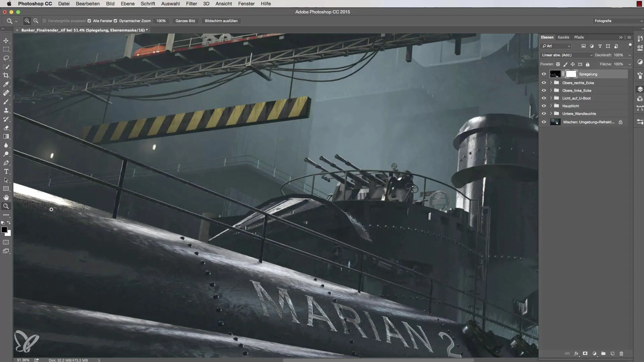Open the Auswahl menu
The width and height of the screenshot is (644, 362).
(170, 4)
